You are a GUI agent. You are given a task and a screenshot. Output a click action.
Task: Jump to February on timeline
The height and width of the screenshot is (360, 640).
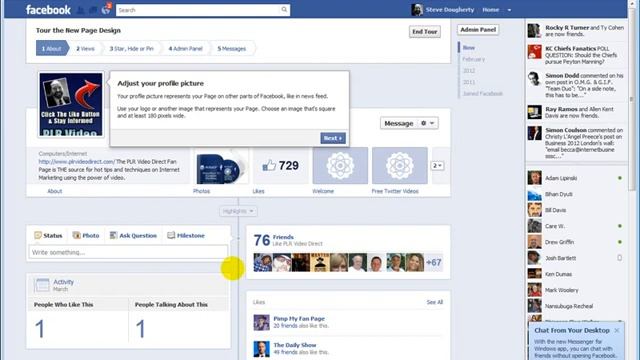pos(473,59)
